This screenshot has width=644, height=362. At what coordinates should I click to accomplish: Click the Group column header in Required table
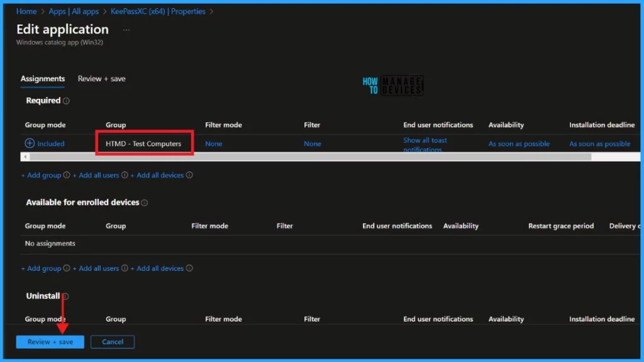[x=116, y=125]
